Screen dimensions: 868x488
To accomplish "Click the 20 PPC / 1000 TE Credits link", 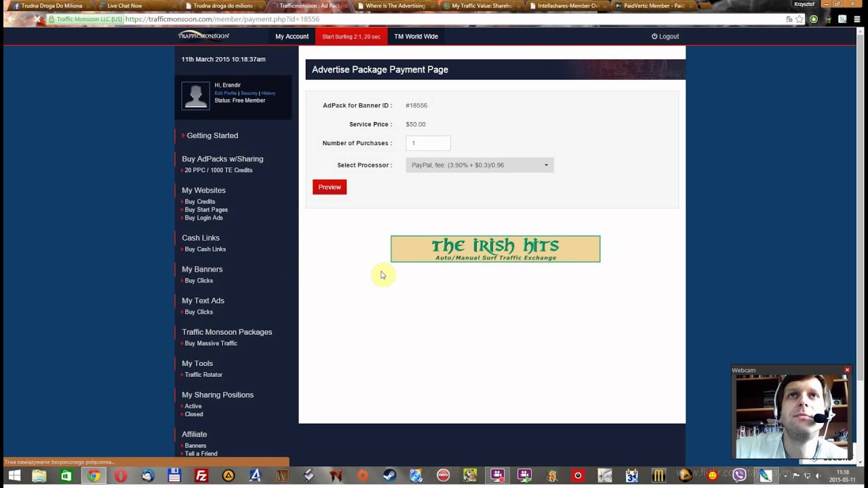I will click(x=218, y=170).
